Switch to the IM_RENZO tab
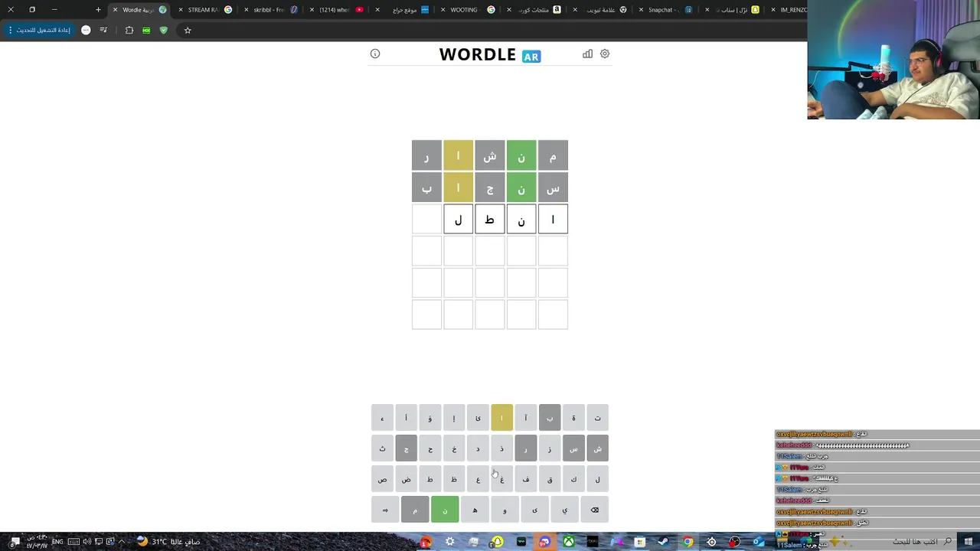The height and width of the screenshot is (551, 980). coord(789,10)
